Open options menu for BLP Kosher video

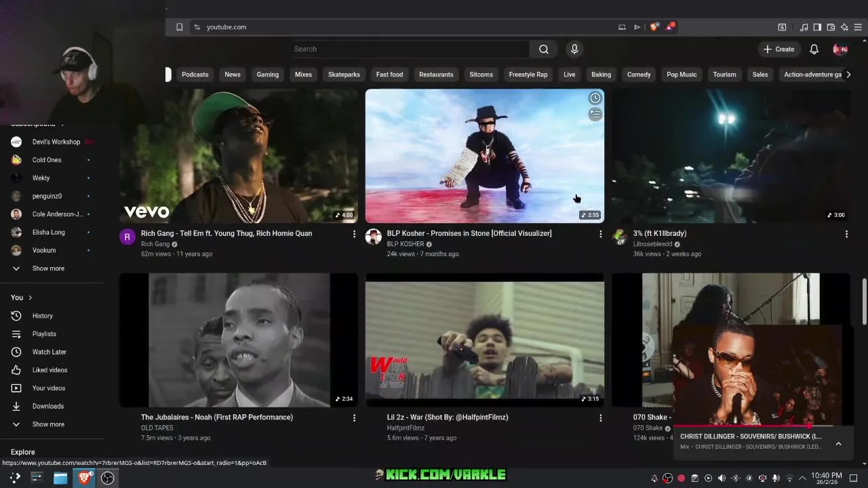(600, 234)
